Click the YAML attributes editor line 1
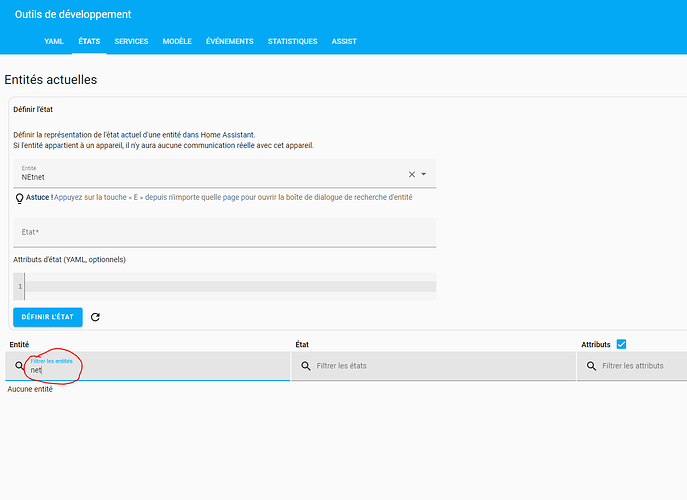The image size is (687, 500). 230,286
